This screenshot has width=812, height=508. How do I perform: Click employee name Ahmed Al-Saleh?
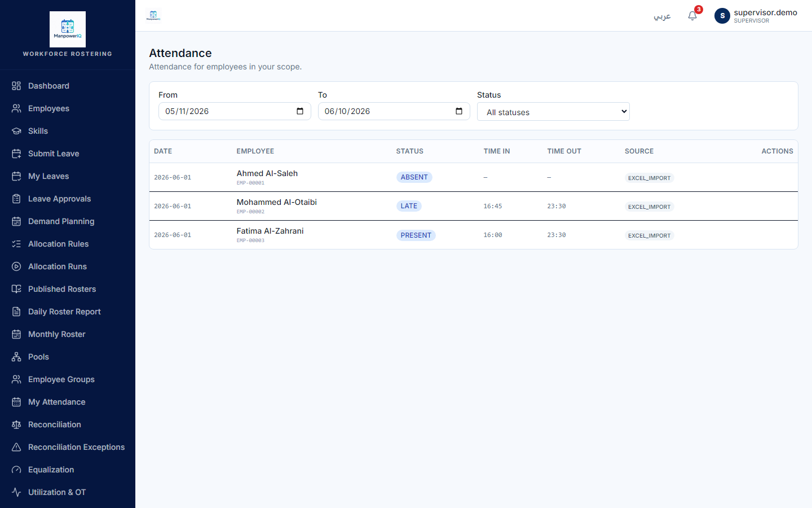pyautogui.click(x=267, y=173)
